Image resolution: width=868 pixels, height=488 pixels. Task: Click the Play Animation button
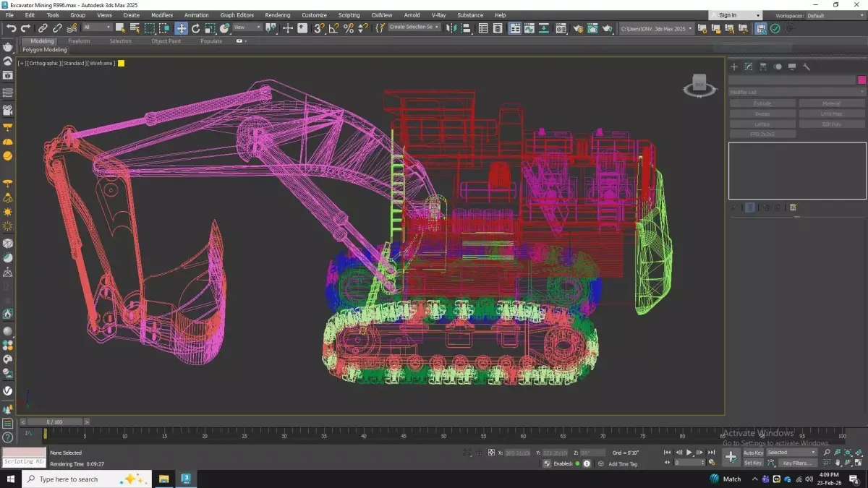click(689, 453)
